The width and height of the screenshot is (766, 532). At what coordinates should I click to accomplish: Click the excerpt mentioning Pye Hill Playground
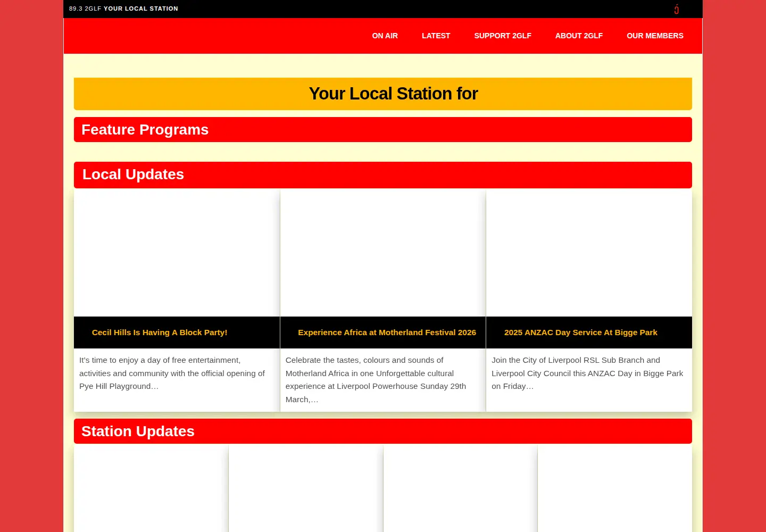pos(173,373)
